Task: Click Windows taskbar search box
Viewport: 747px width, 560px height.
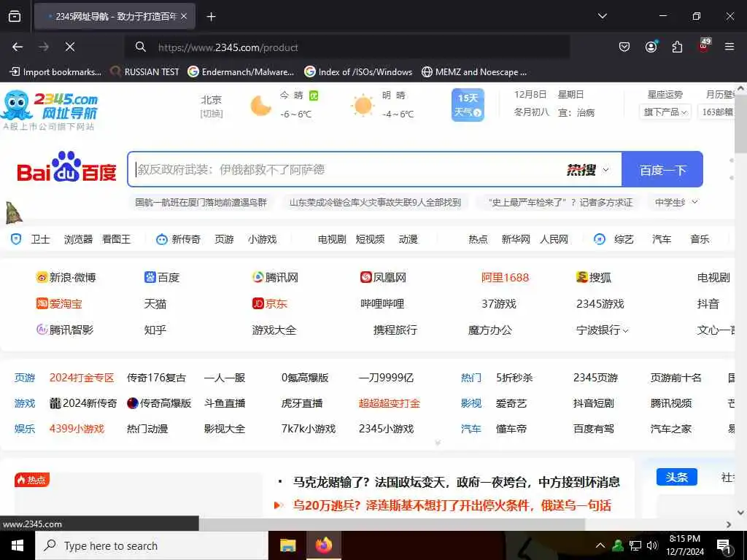Action: pyautogui.click(x=152, y=545)
